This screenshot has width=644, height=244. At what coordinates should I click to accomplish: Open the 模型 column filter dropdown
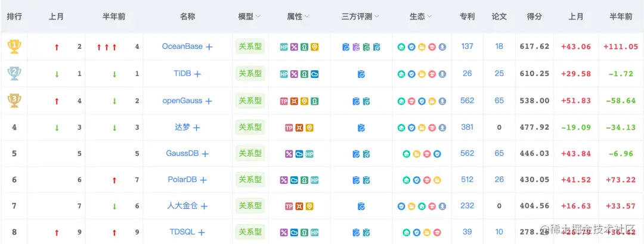[258, 17]
